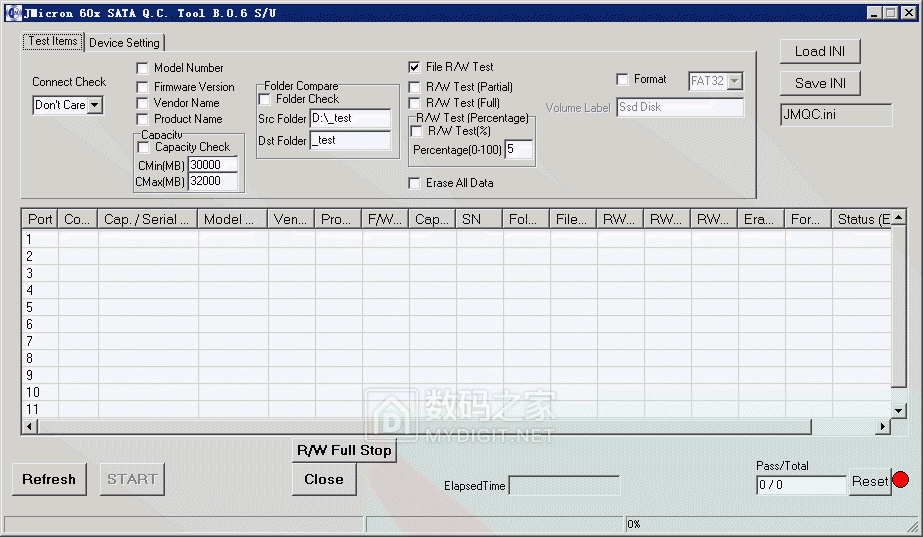Click the Volume Label field
The height and width of the screenshot is (537, 923).
[680, 107]
